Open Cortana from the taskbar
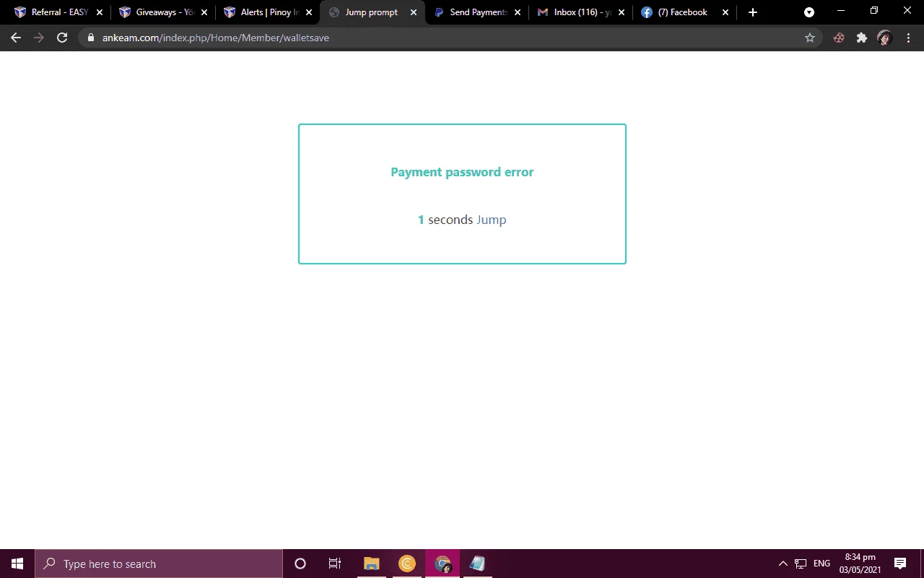This screenshot has height=578, width=924. tap(300, 564)
